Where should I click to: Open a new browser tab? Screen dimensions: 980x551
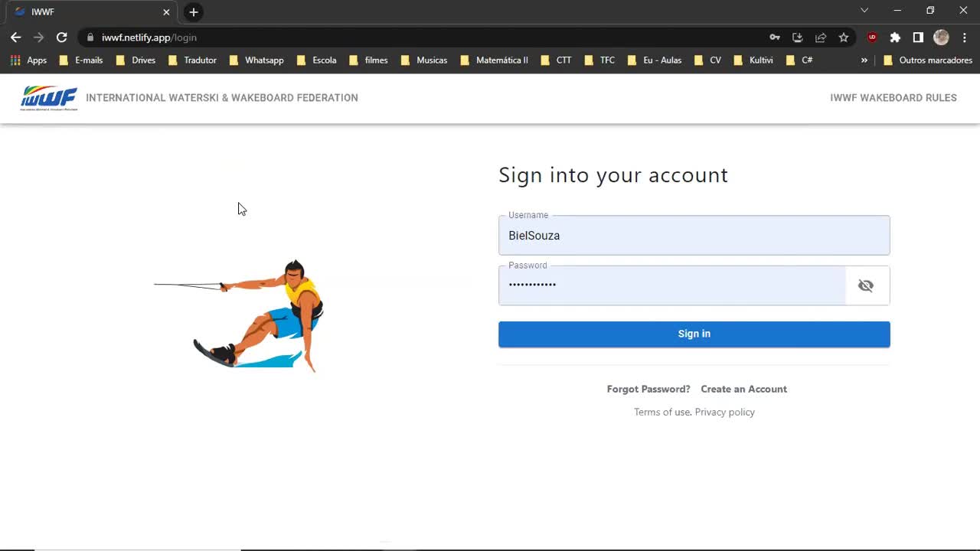pos(194,11)
